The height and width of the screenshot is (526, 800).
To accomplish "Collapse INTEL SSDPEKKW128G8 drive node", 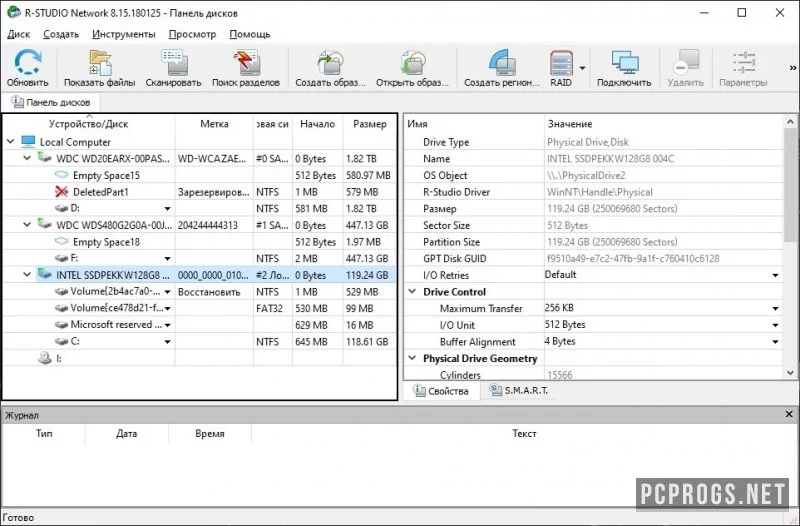I will click(28, 274).
